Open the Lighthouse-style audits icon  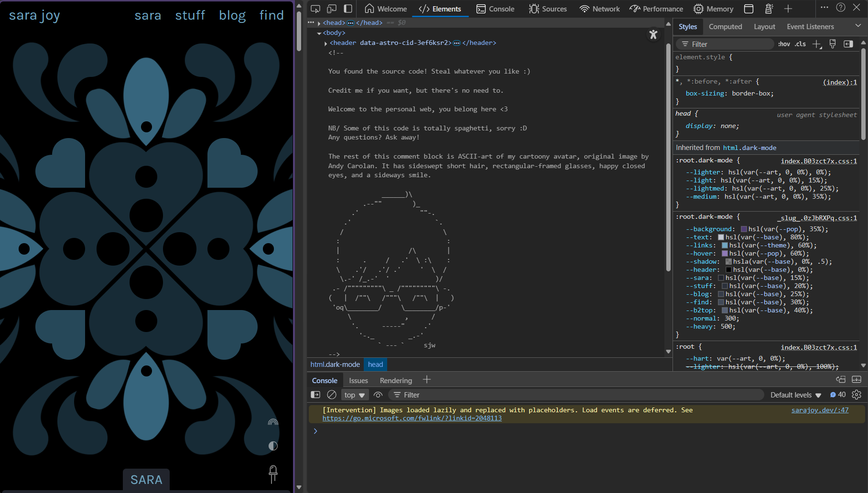[769, 9]
